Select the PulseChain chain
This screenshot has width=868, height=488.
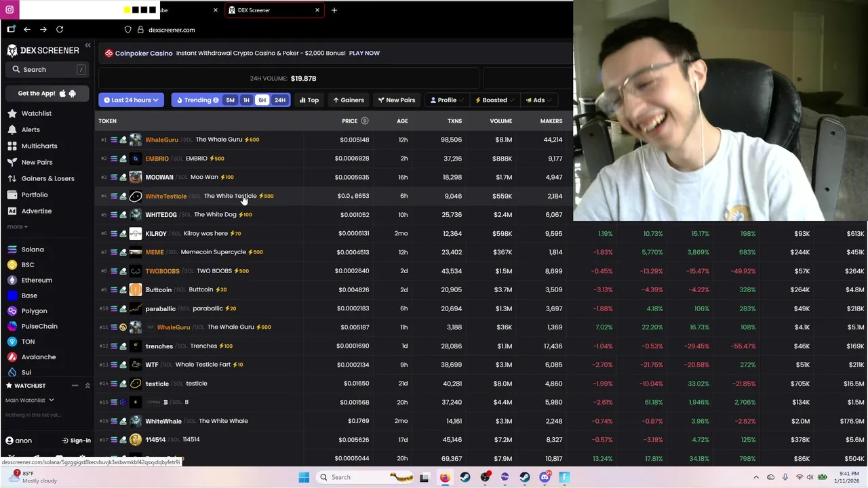coord(39,326)
